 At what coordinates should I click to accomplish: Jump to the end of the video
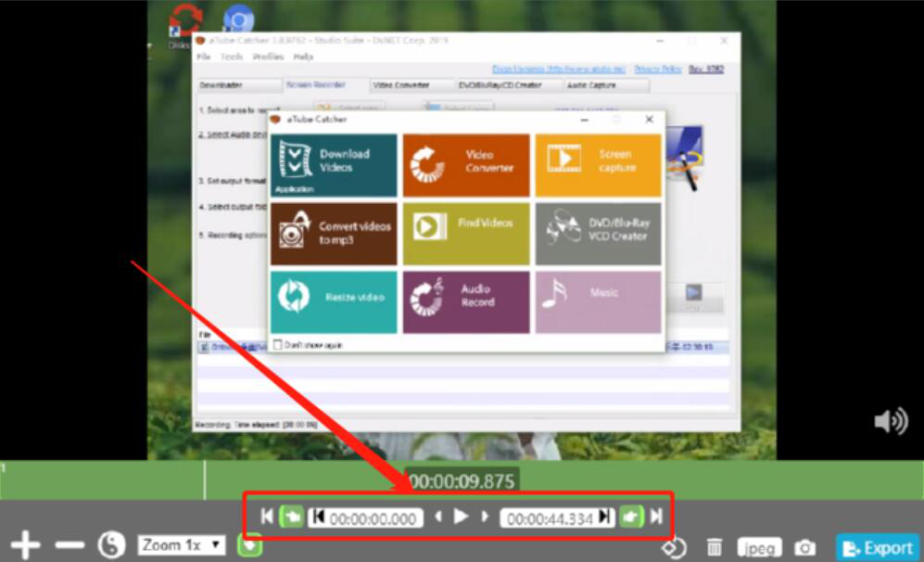tap(656, 517)
